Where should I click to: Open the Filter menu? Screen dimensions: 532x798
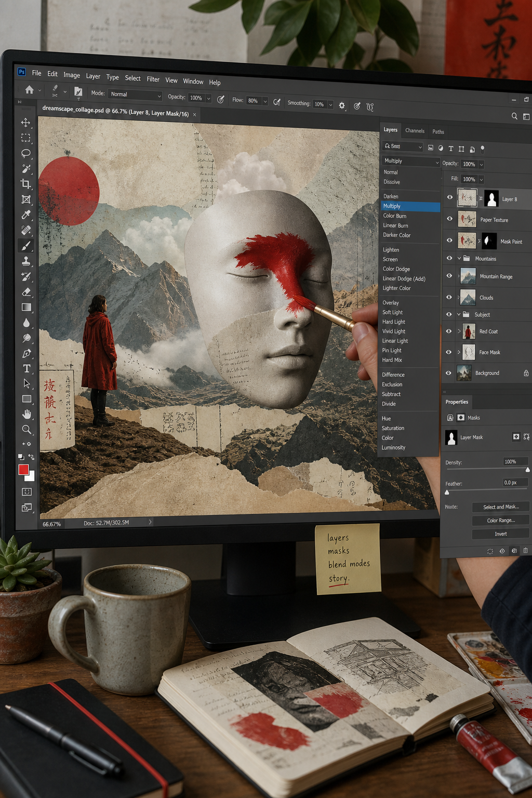(x=153, y=79)
